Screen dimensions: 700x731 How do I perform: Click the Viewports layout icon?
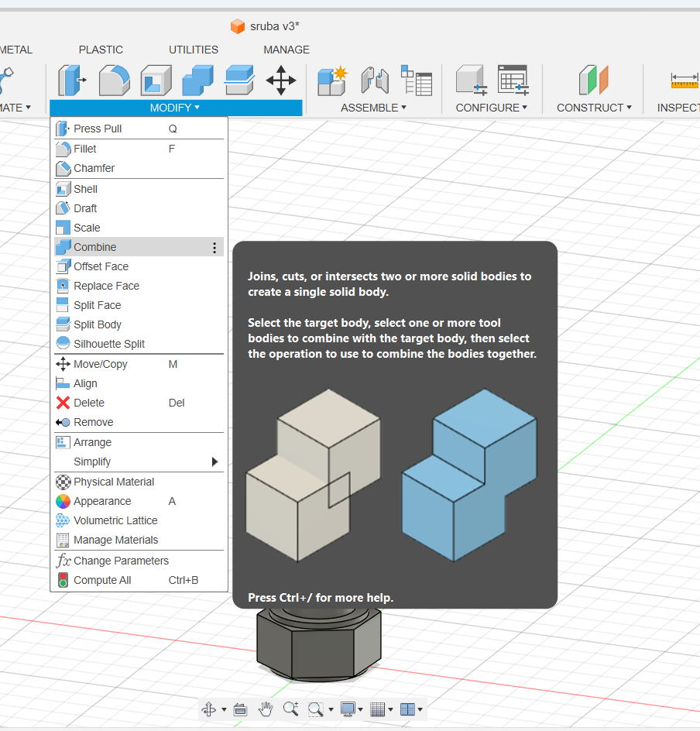(x=407, y=709)
